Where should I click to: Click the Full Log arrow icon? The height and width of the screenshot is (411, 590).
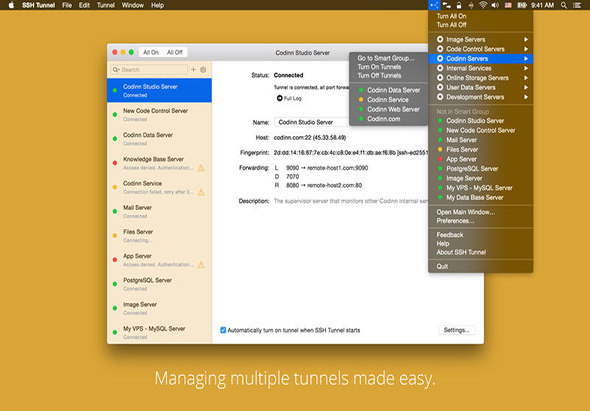280,98
